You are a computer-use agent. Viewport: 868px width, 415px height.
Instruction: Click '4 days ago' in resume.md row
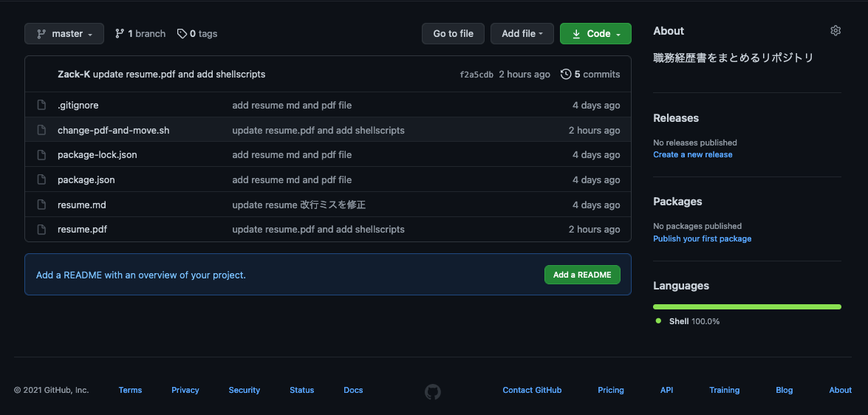tap(596, 205)
